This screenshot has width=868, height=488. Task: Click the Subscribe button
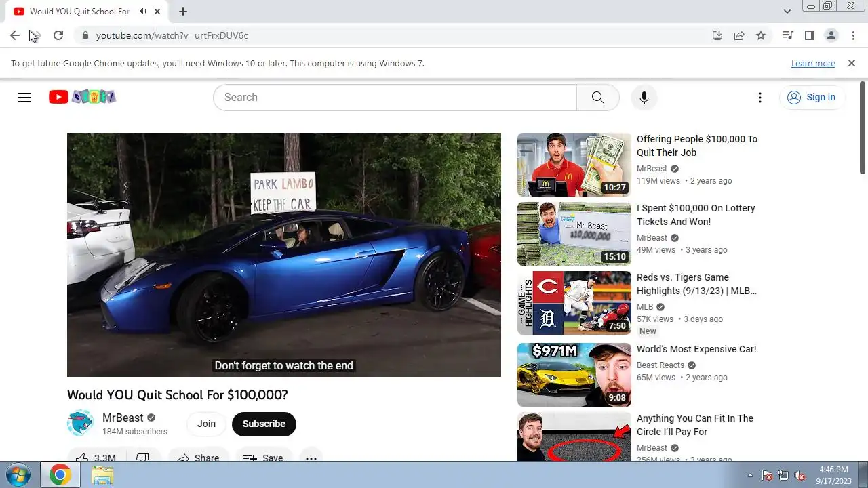coord(264,424)
